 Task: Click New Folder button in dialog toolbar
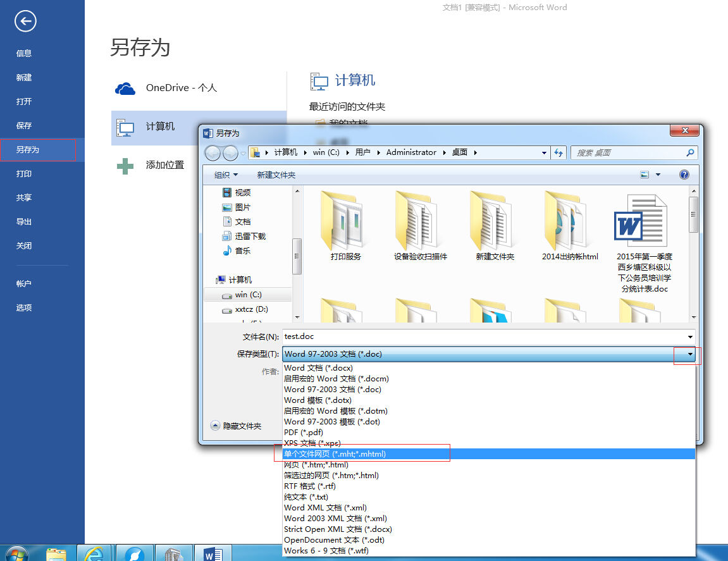[x=276, y=175]
